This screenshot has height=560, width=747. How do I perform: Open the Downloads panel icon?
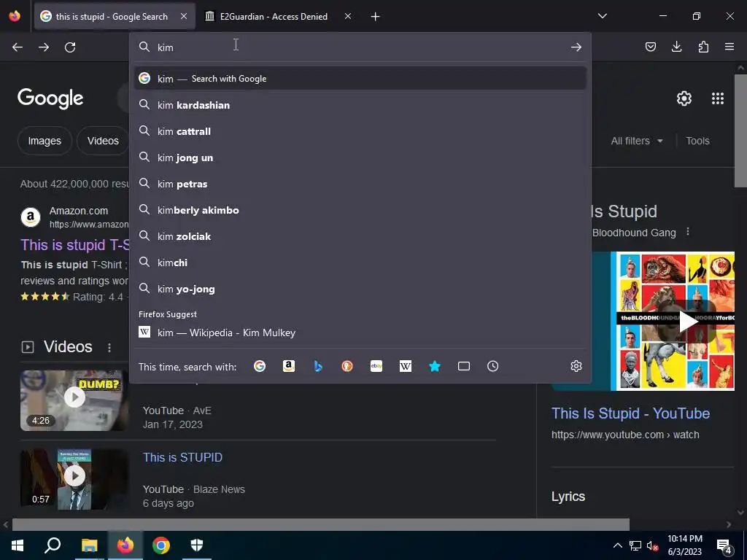[x=676, y=47]
